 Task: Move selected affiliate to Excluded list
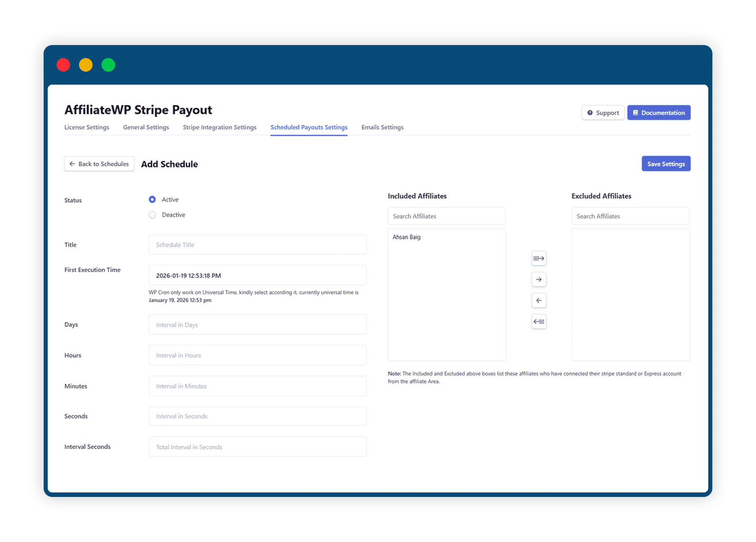click(x=539, y=279)
